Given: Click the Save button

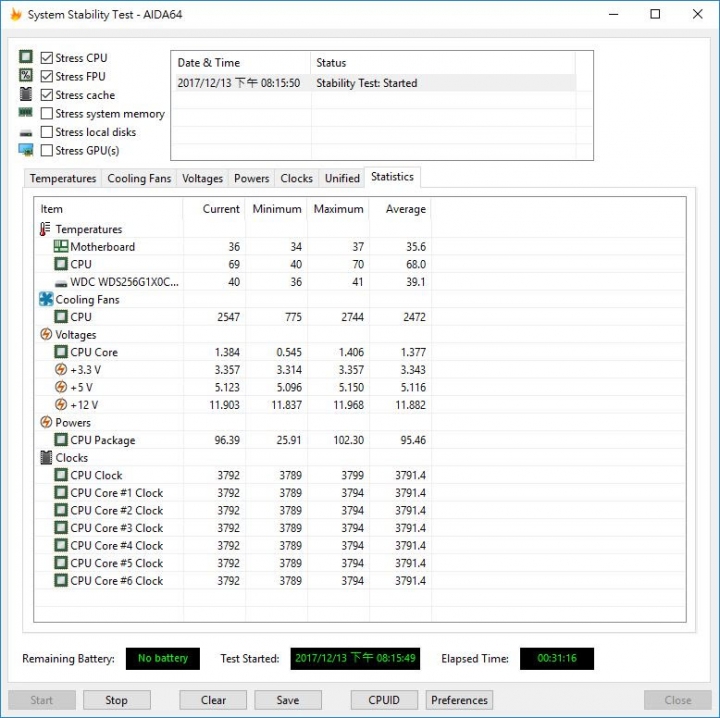Looking at the screenshot, I should pos(288,700).
